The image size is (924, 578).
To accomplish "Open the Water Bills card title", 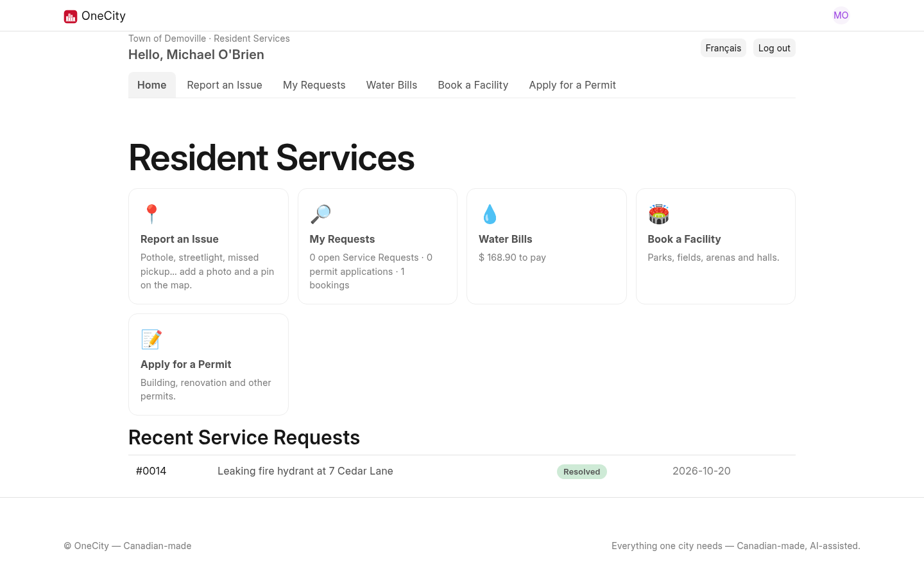I will (506, 239).
